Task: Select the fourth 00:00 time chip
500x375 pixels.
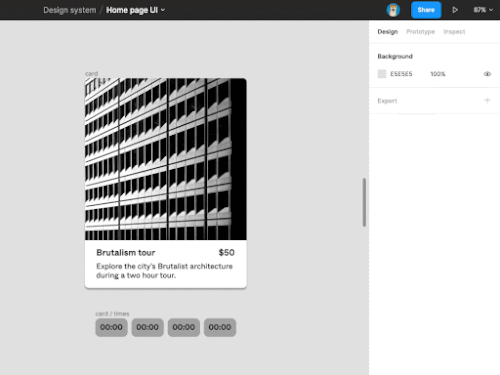Action: 220,327
